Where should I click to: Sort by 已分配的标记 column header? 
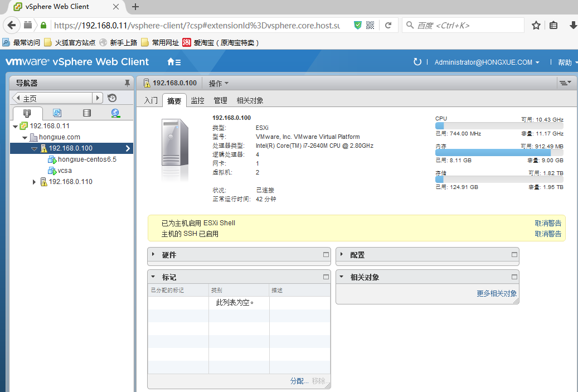coord(178,290)
